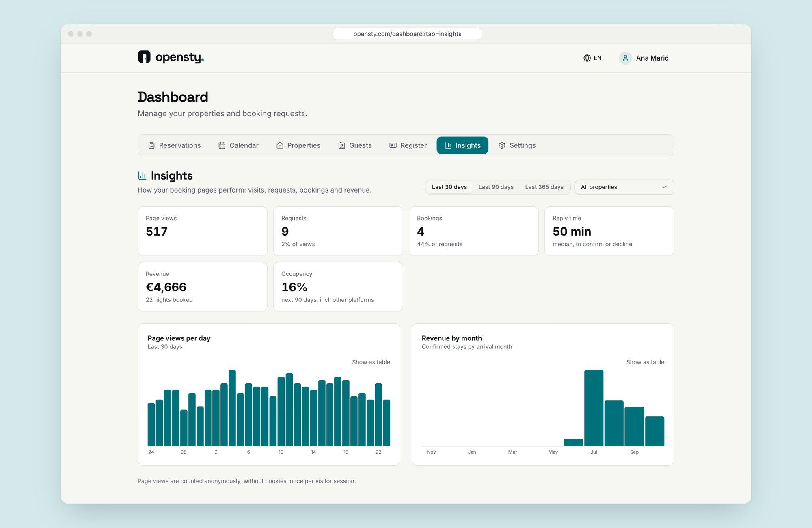Click the Calendar tab icon

tap(222, 145)
